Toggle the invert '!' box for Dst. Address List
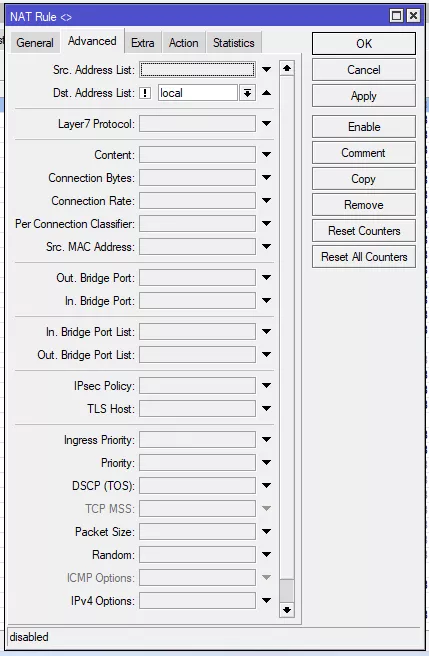Screen dimensions: 429x656 coord(145,93)
